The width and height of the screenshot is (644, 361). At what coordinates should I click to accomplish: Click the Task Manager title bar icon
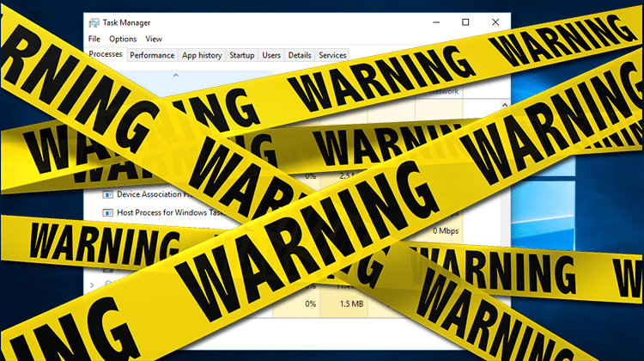click(x=95, y=23)
